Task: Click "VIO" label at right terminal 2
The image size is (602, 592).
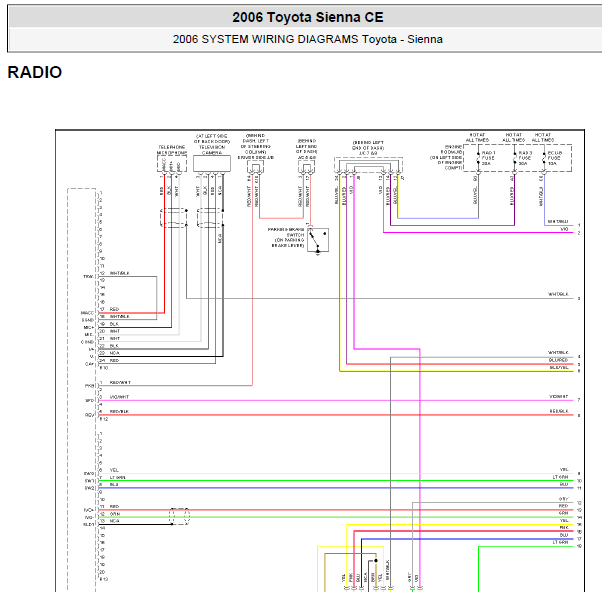Action: tap(564, 229)
